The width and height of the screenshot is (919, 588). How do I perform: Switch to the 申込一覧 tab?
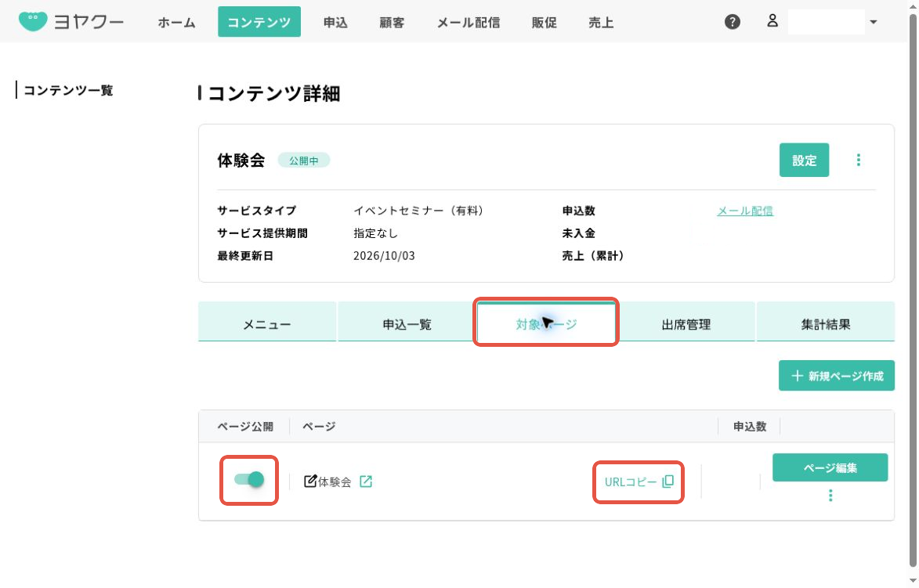(407, 322)
